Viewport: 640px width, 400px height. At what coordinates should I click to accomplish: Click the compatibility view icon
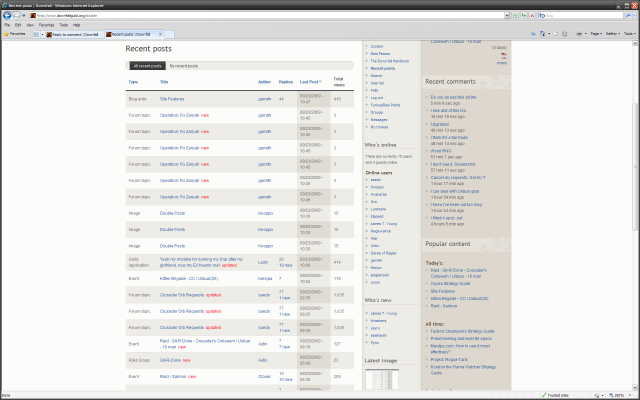[x=515, y=16]
